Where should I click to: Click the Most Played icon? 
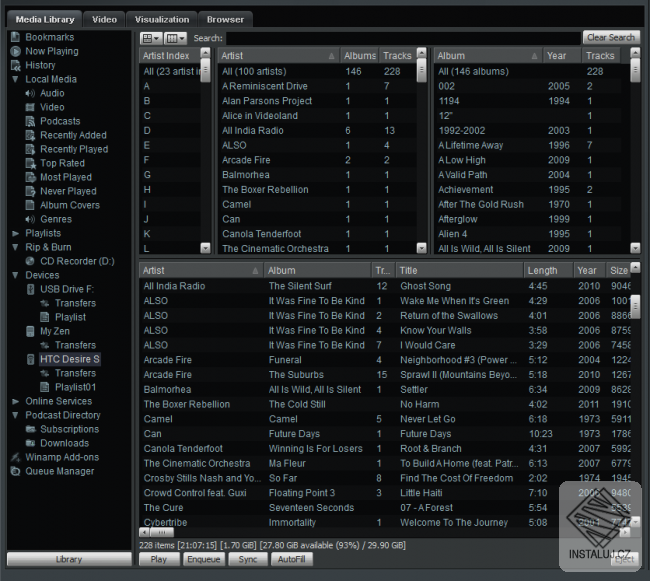click(30, 177)
